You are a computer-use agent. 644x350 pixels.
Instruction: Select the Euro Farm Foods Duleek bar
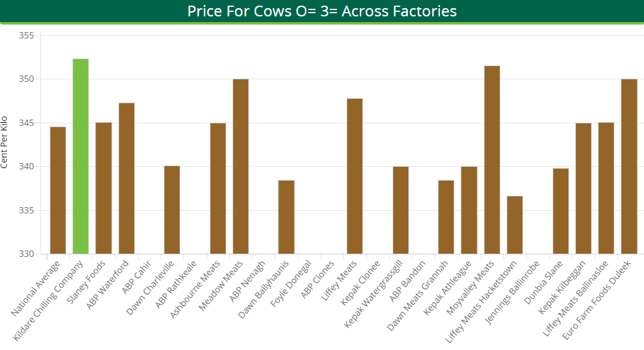629,166
